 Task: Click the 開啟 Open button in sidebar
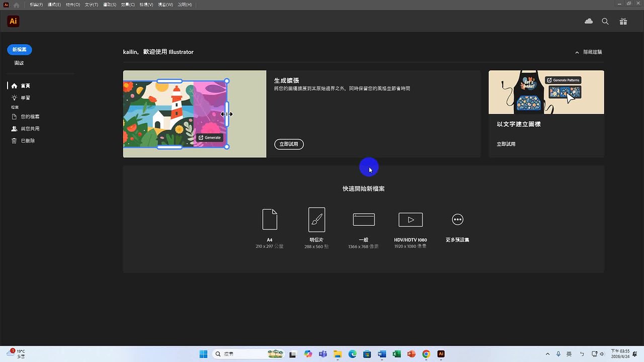(19, 63)
